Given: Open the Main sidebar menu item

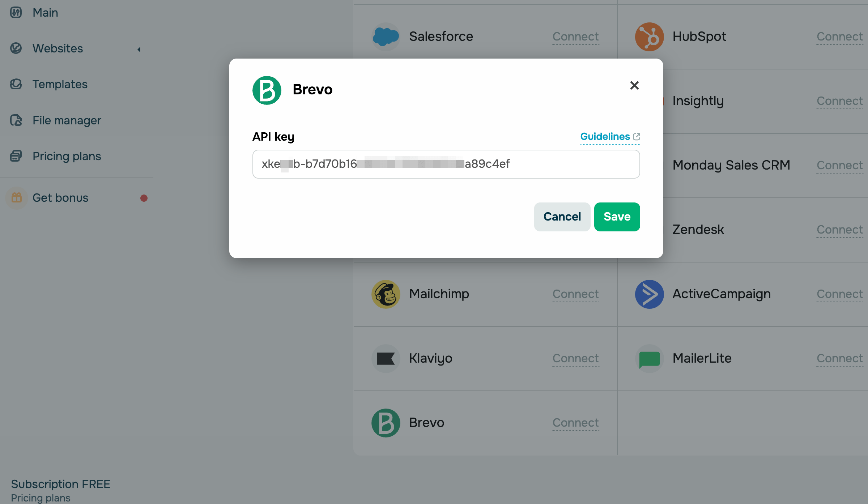Looking at the screenshot, I should click(45, 13).
